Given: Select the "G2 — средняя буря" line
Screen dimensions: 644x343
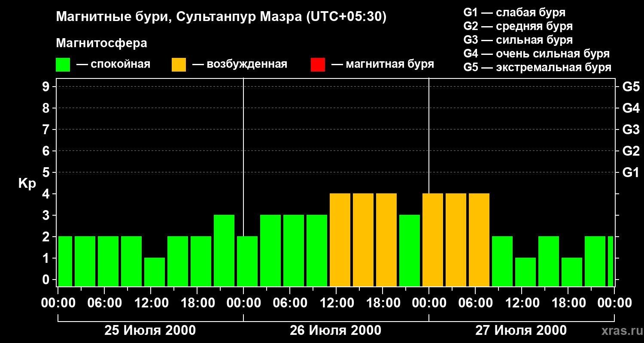Looking at the screenshot, I should point(518,26).
